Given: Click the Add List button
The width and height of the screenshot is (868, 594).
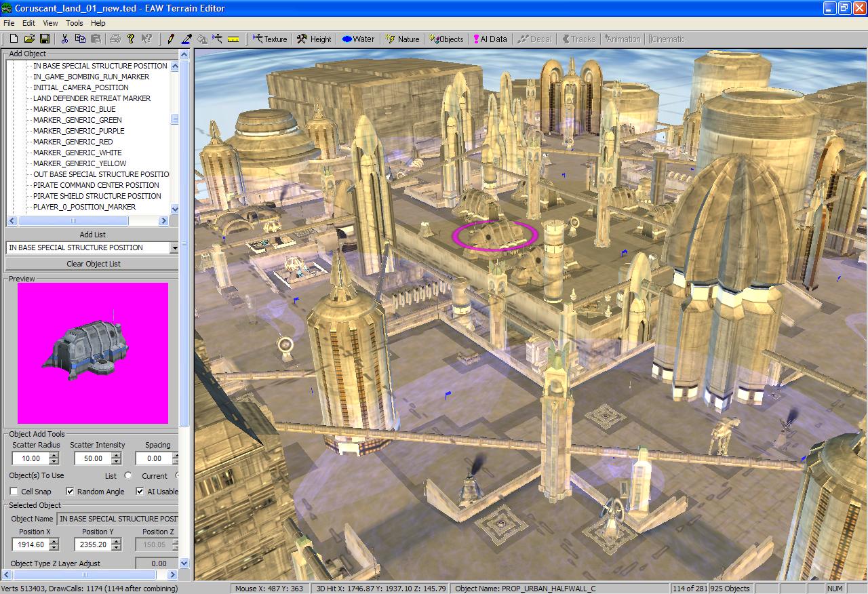Looking at the screenshot, I should click(x=93, y=235).
